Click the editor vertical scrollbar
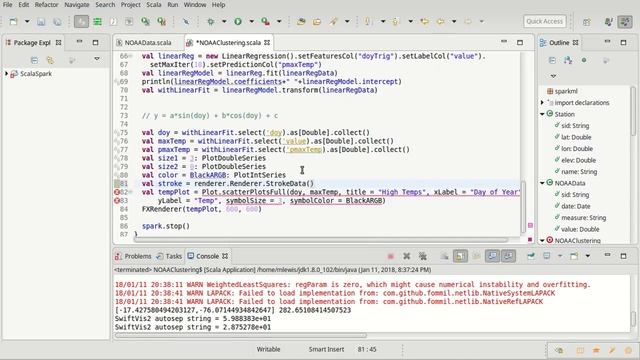This screenshot has height=360, width=640. (523, 207)
